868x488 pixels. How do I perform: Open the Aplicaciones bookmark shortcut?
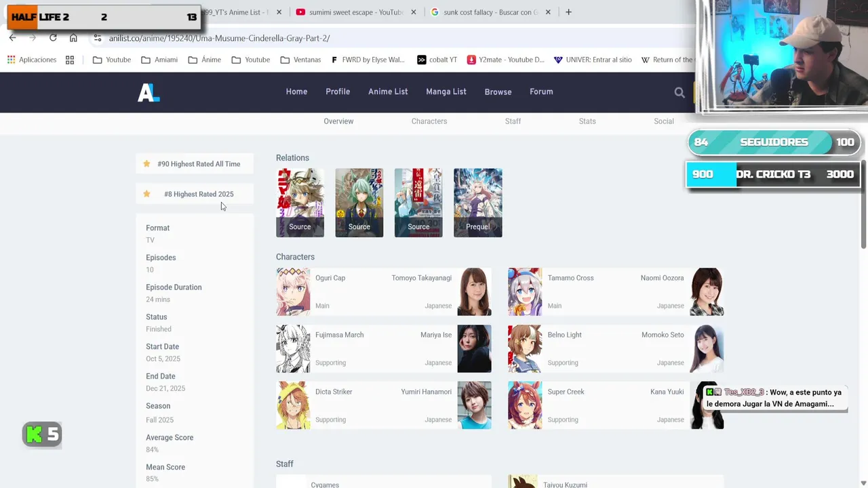coord(32,60)
